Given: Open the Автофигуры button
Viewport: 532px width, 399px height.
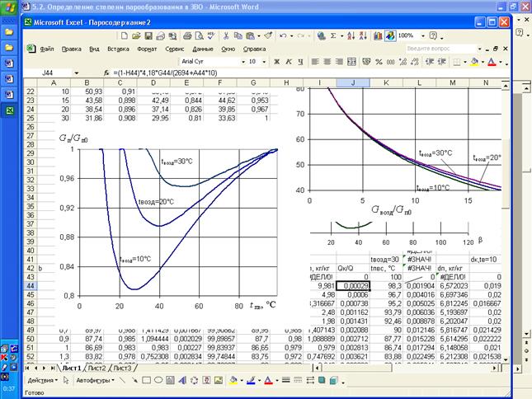Looking at the screenshot, I should 93,380.
